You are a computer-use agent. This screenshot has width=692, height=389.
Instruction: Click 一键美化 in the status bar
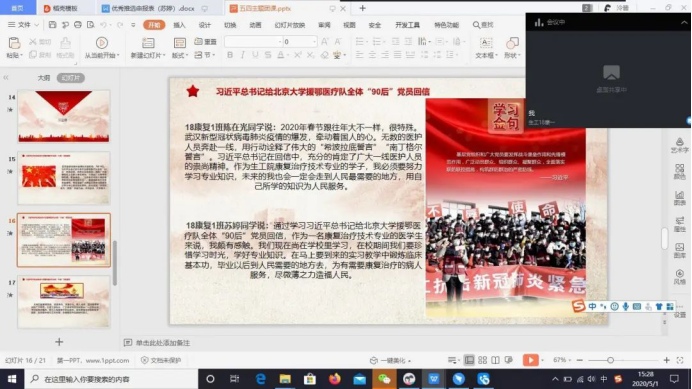pyautogui.click(x=391, y=360)
